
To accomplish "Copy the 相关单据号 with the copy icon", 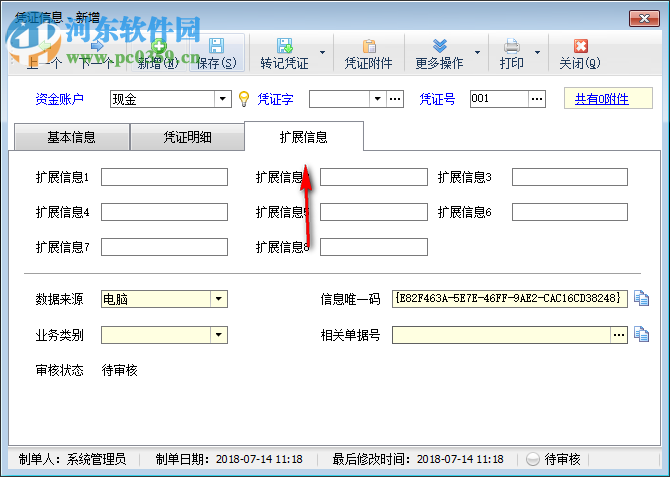I will coord(641,334).
